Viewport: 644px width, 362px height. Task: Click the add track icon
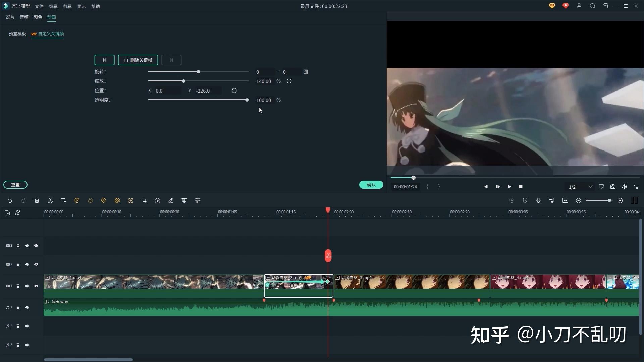7,213
